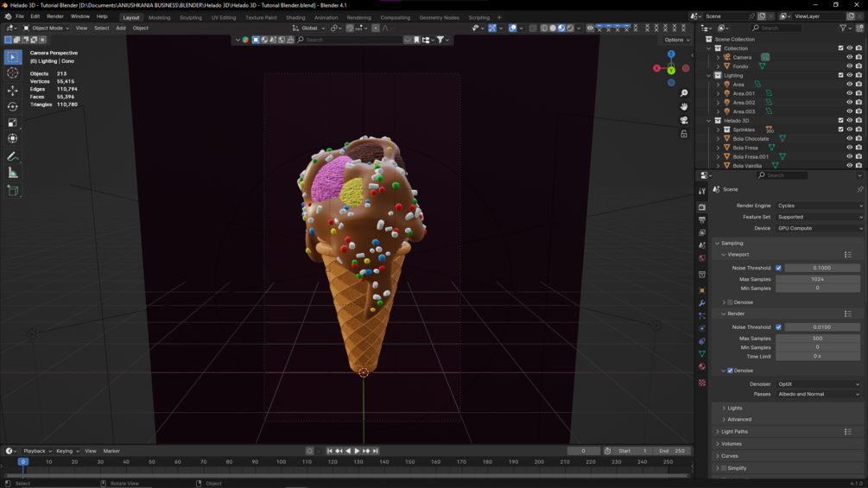Disable the Render Denoise checkbox
868x488 pixels.
pos(730,371)
